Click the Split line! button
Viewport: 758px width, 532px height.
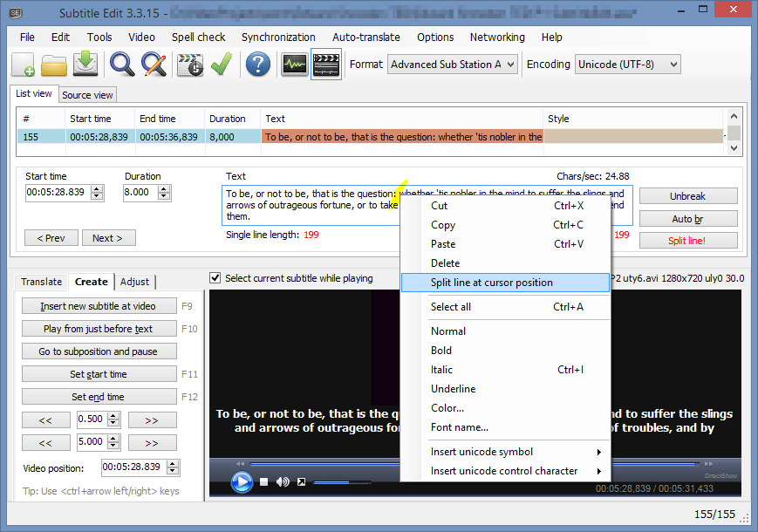pos(688,240)
